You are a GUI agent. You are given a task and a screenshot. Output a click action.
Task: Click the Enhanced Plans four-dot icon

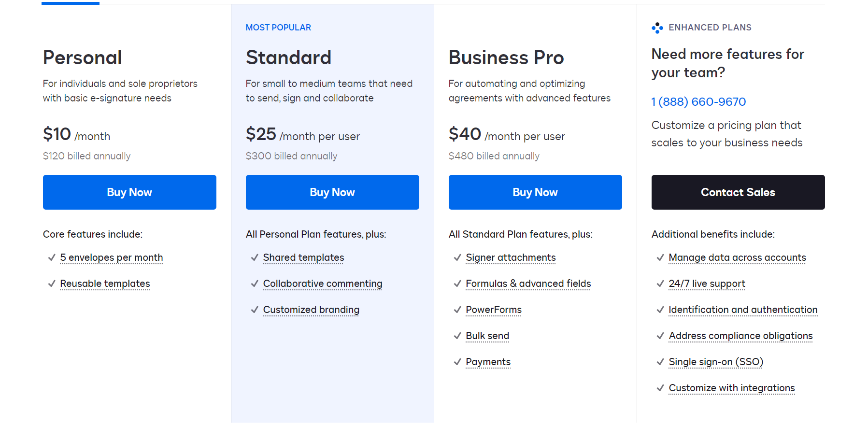(x=657, y=28)
